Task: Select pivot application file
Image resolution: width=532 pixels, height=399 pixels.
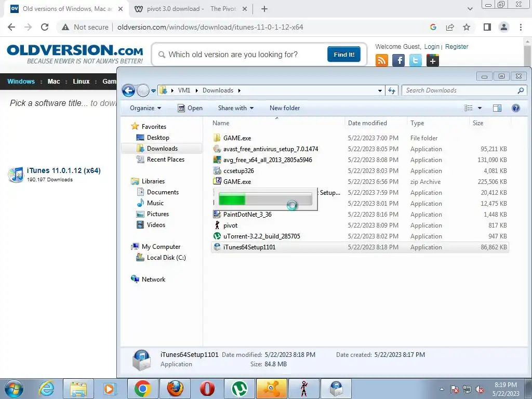Action: tap(360, 225)
